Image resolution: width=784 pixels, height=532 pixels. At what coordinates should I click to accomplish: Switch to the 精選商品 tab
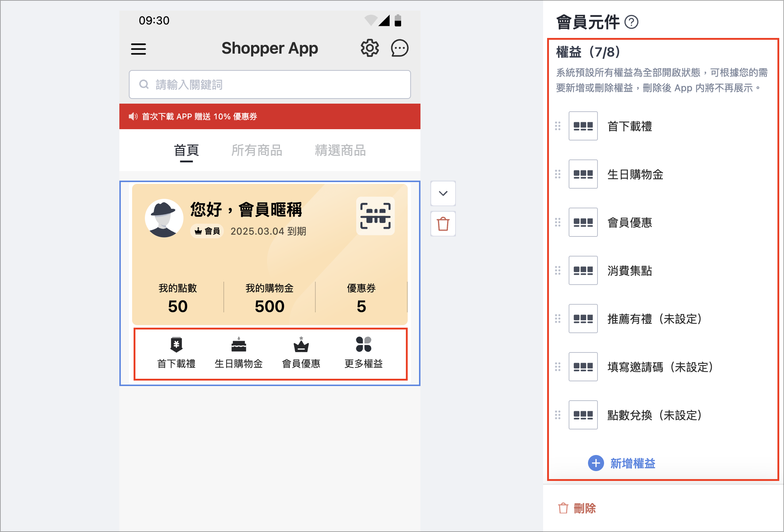point(340,150)
